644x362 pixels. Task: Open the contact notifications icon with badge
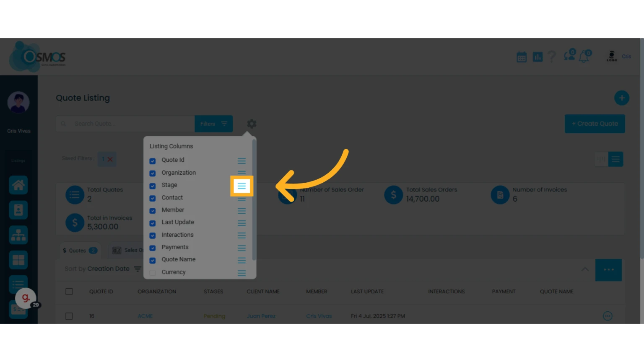pyautogui.click(x=570, y=55)
